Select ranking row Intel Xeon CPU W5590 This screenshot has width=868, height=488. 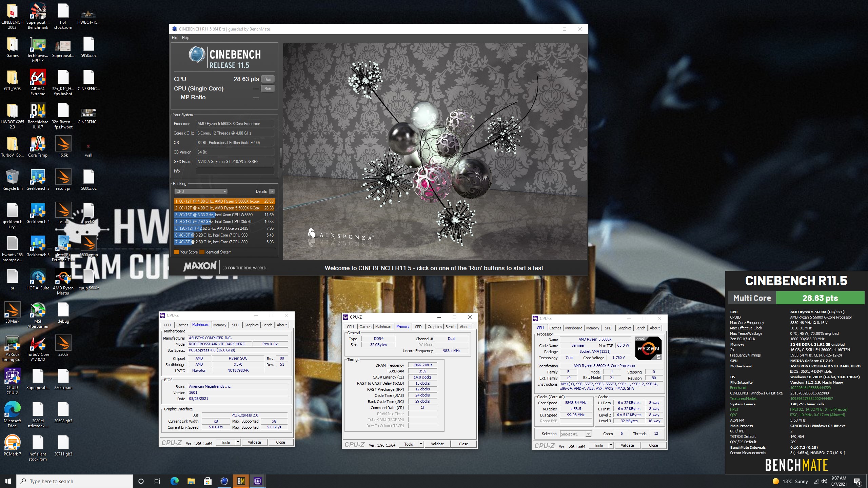(x=224, y=215)
